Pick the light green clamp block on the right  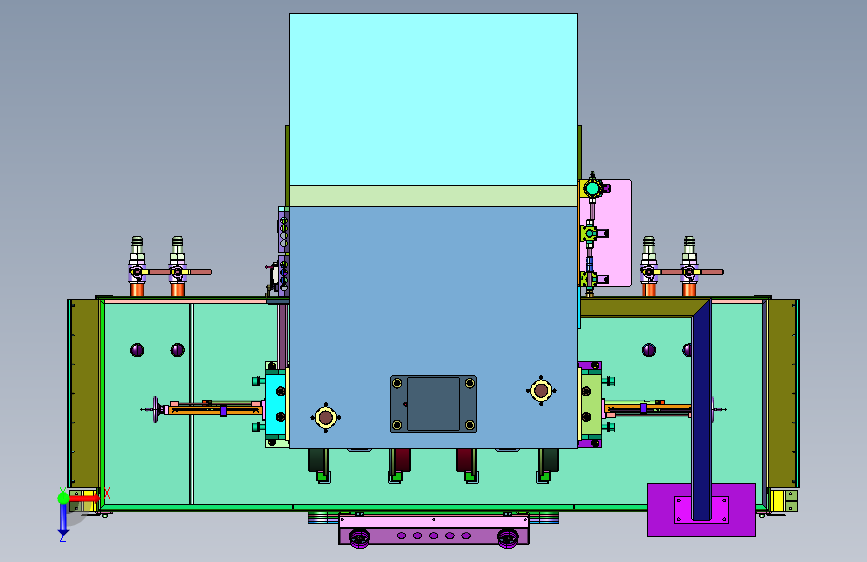click(x=591, y=404)
